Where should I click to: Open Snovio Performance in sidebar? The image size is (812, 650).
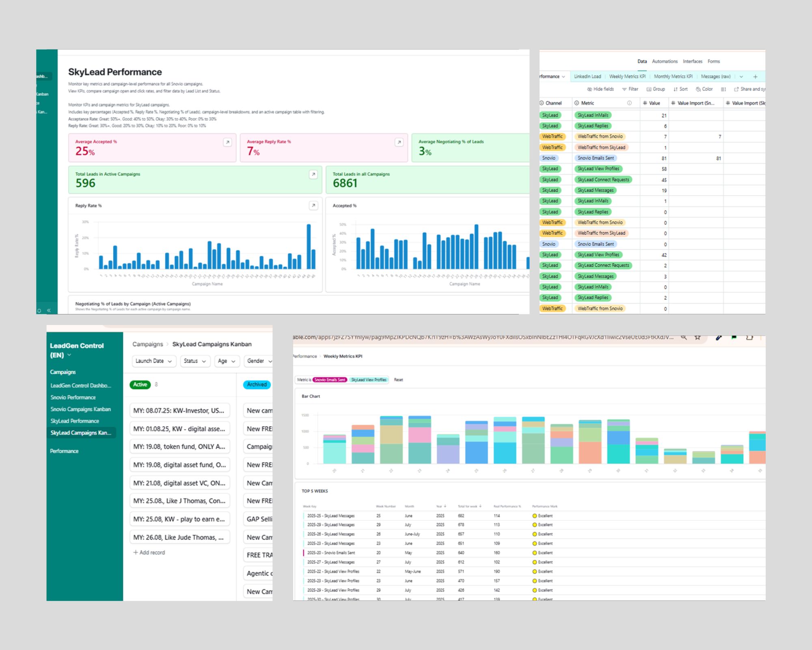click(x=73, y=397)
